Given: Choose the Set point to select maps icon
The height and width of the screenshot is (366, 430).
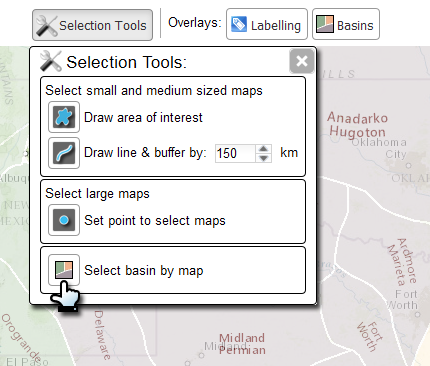Looking at the screenshot, I should (64, 220).
